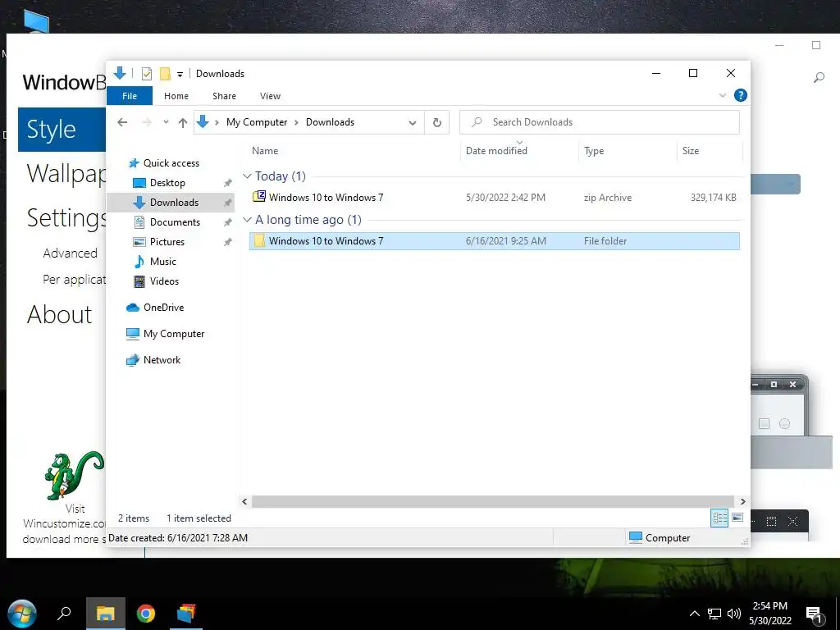Click the horizontal scrollbar's right arrow

(742, 501)
